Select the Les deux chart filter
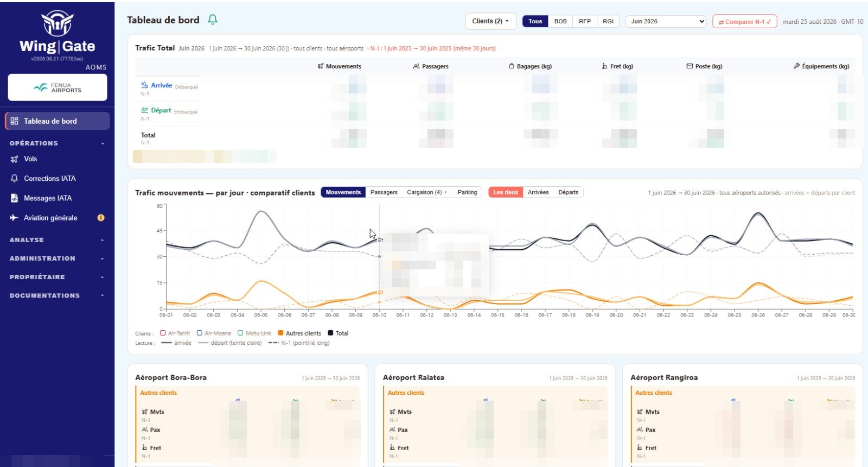The width and height of the screenshot is (868, 467). click(506, 192)
